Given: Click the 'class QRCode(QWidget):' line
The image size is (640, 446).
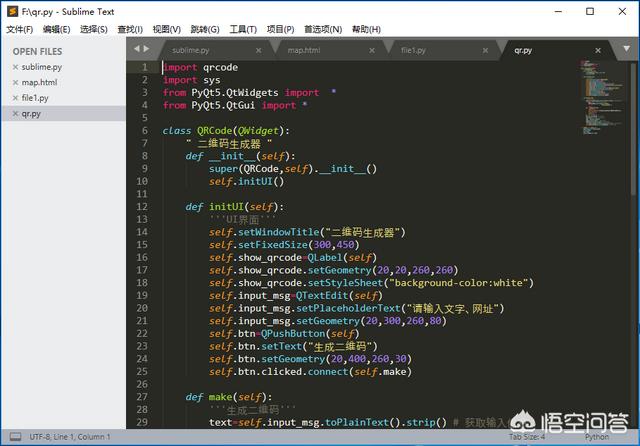Looking at the screenshot, I should 226,131.
